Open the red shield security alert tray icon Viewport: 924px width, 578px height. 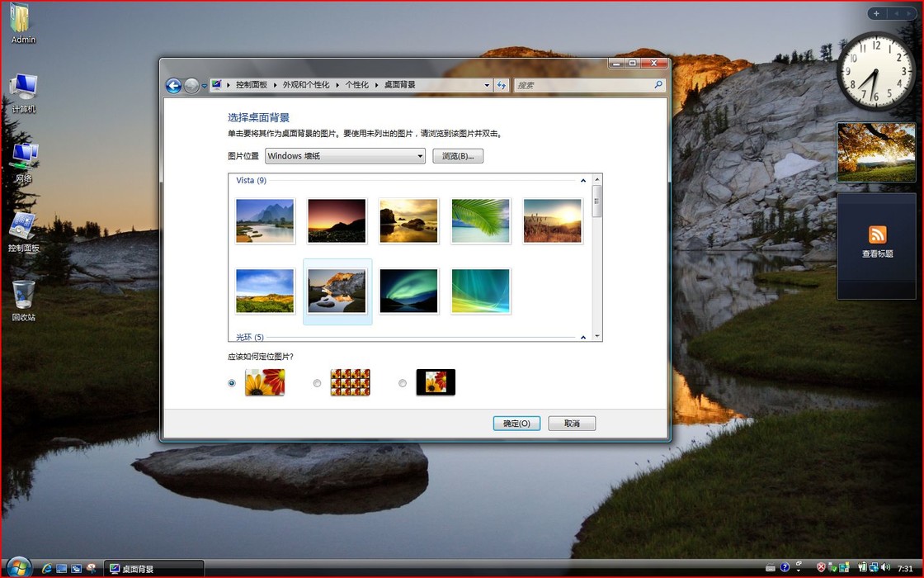click(822, 567)
